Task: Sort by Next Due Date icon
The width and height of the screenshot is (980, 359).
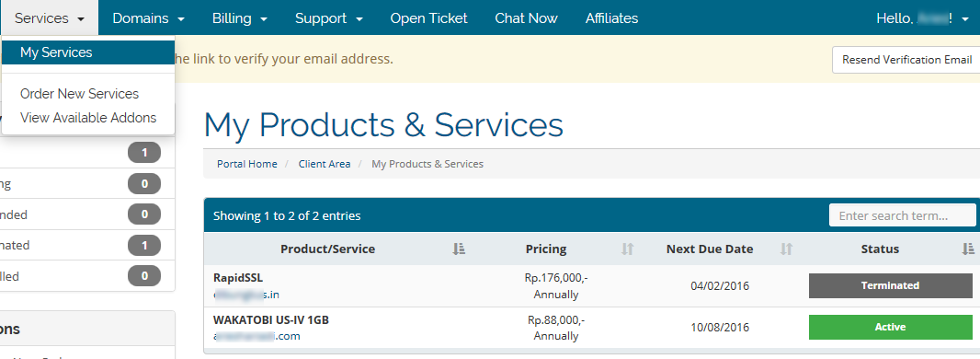Action: 786,249
